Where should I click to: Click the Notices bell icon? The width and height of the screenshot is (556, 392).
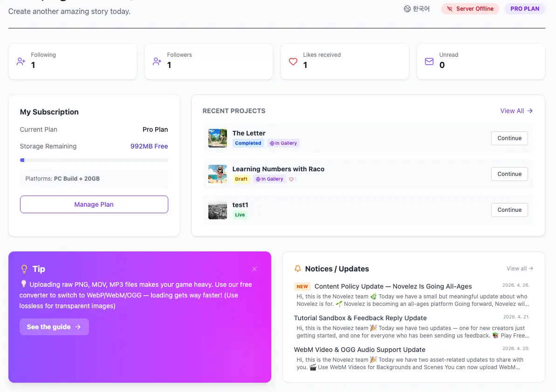[x=298, y=269]
